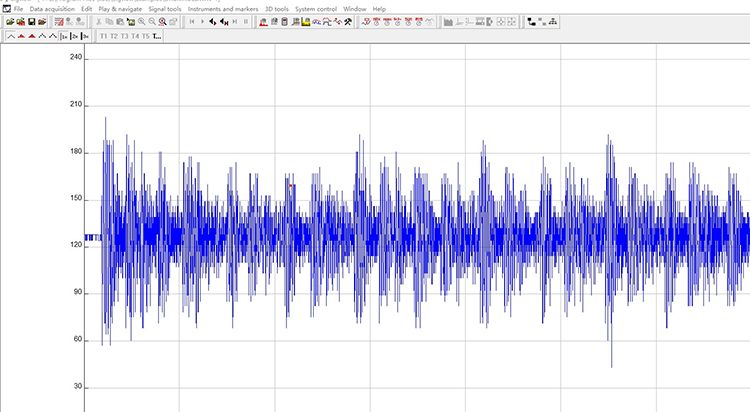Click the zoom-in magnifier icon
The width and height of the screenshot is (750, 412).
click(x=141, y=21)
